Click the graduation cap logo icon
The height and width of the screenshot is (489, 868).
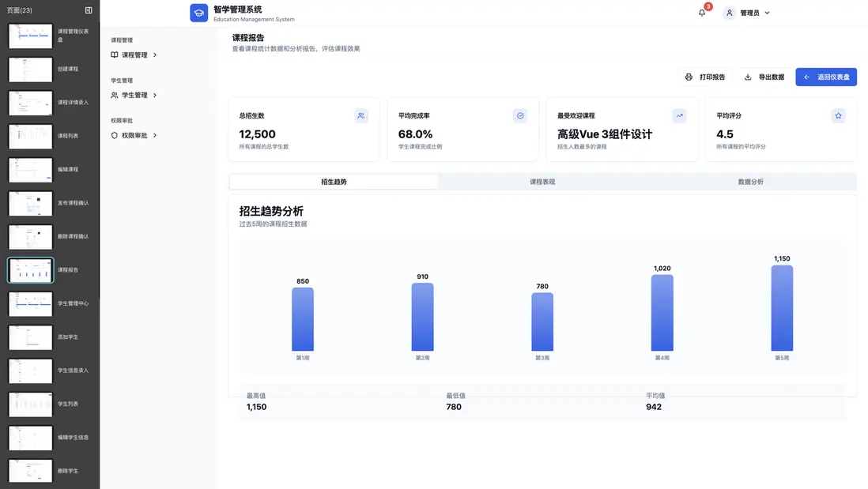[x=198, y=13]
